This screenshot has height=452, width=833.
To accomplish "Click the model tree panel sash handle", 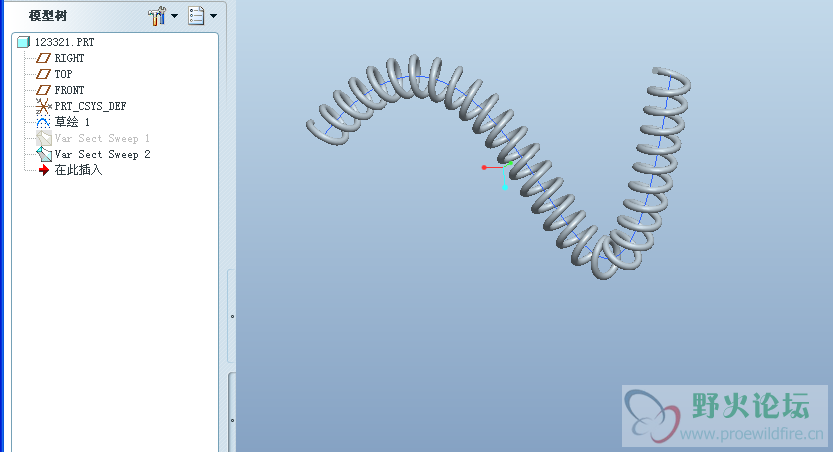I will 232,317.
